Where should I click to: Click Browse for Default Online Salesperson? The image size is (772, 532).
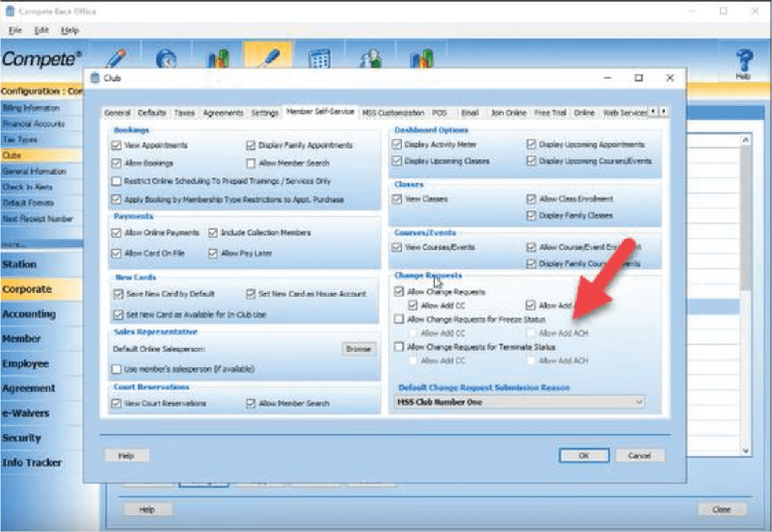(358, 349)
